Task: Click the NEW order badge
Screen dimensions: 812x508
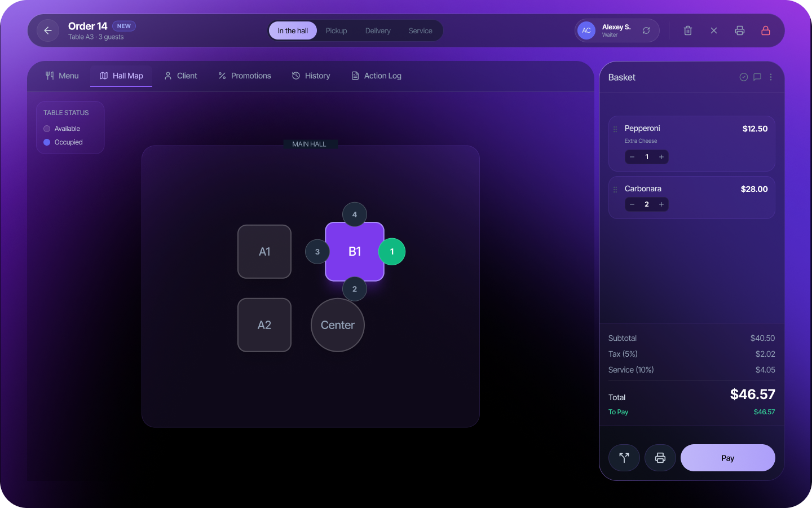Action: coord(124,26)
